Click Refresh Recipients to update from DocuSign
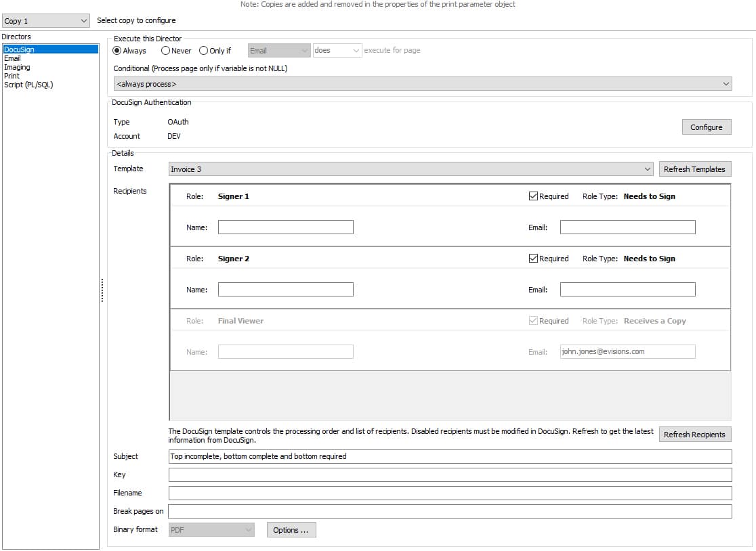Image resolution: width=756 pixels, height=551 pixels. (x=695, y=434)
